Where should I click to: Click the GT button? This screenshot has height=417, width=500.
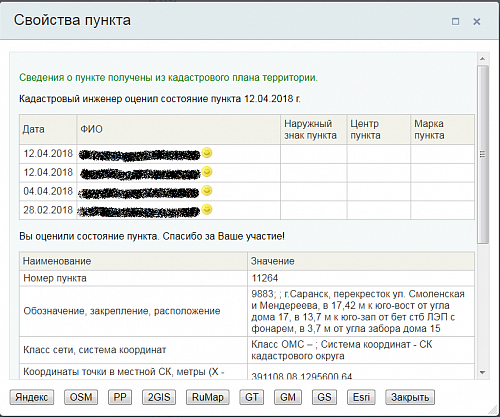pos(252,397)
